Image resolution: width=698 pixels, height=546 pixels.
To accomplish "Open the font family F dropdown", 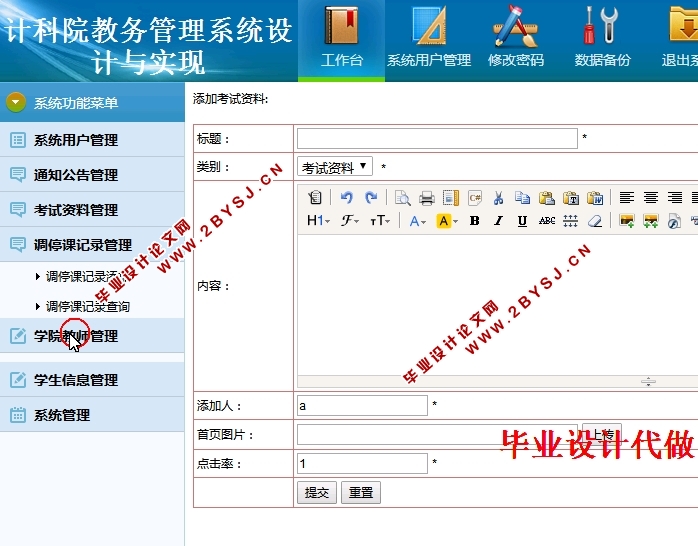I will coord(350,221).
